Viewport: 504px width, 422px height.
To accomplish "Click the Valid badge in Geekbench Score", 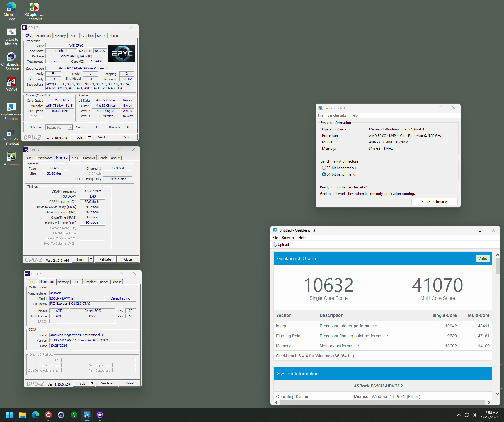I will (x=483, y=258).
